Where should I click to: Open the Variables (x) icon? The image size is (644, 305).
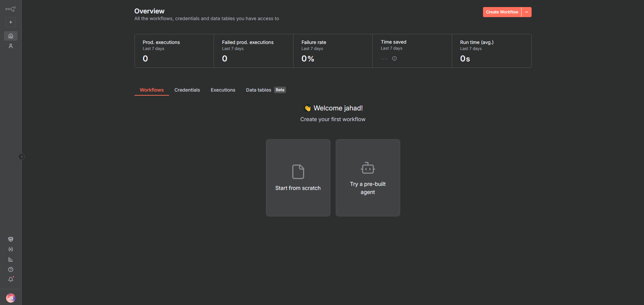[11, 249]
